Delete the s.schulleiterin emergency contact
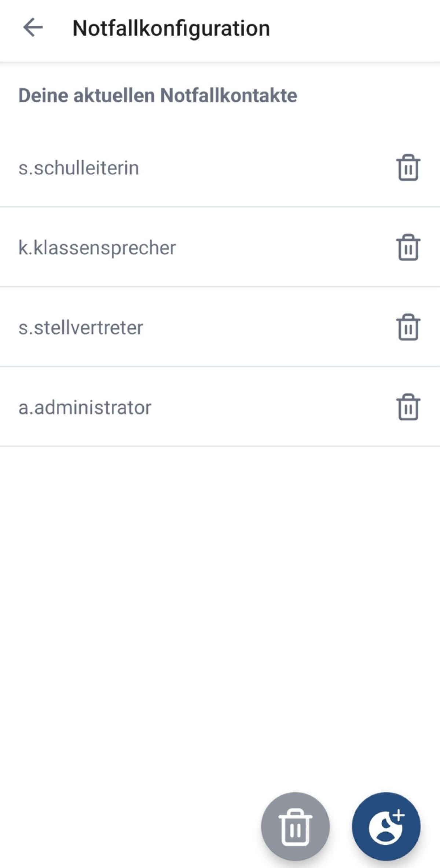Viewport: 440px width, 868px height. (408, 168)
